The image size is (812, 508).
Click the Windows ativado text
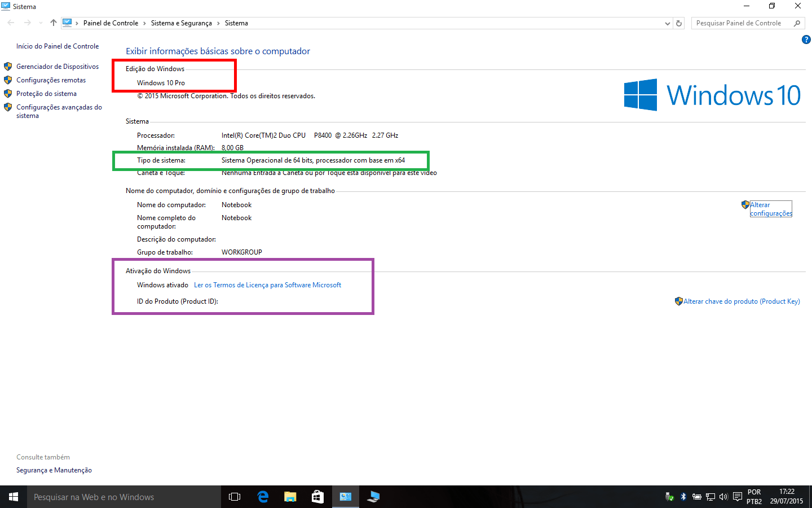[162, 285]
